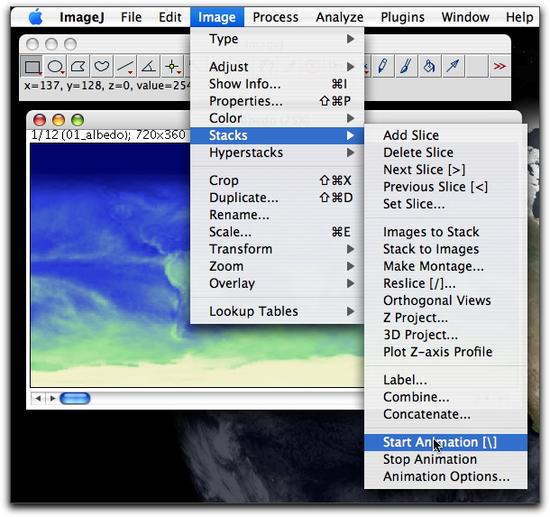
Task: Select the Pencil tool
Action: tap(383, 66)
